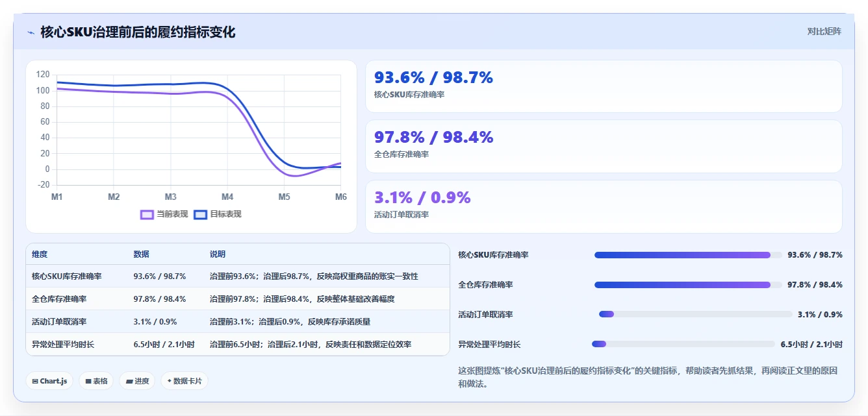Click the M3 axis label on chart
The width and height of the screenshot is (868, 416).
[x=171, y=197]
